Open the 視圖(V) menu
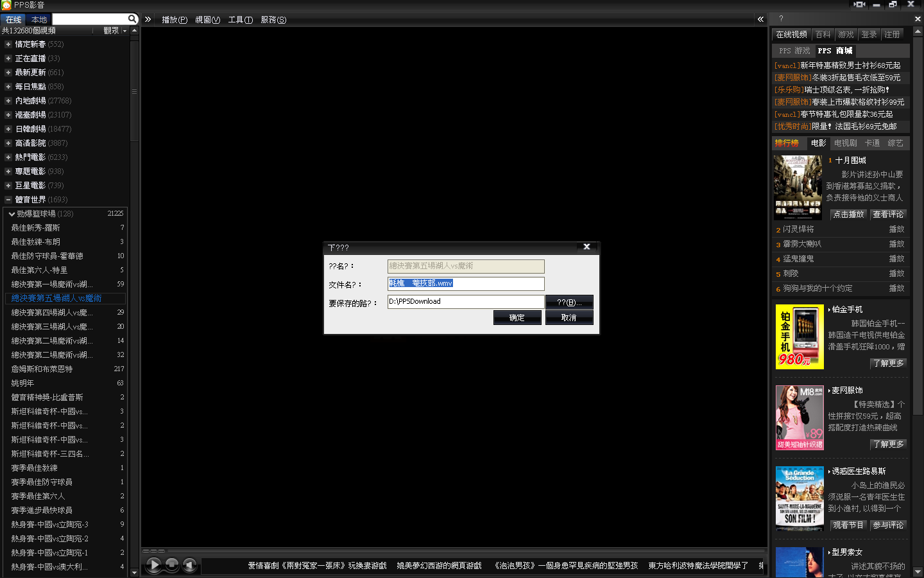 point(207,20)
